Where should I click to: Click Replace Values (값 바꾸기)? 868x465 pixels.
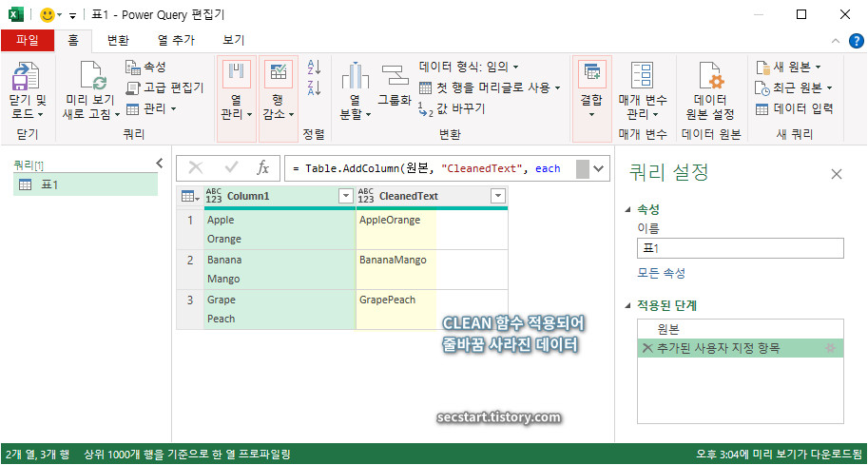pyautogui.click(x=452, y=108)
